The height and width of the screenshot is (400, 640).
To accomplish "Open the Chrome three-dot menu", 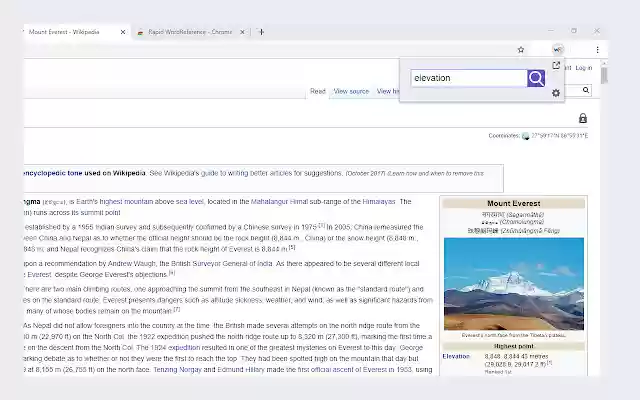I will [598, 50].
